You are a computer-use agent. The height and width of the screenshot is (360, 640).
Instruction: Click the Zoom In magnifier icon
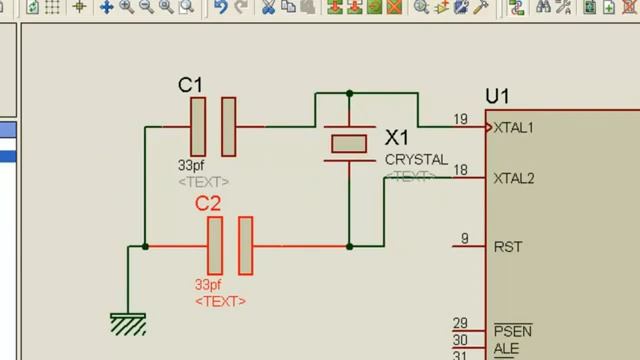(x=127, y=7)
